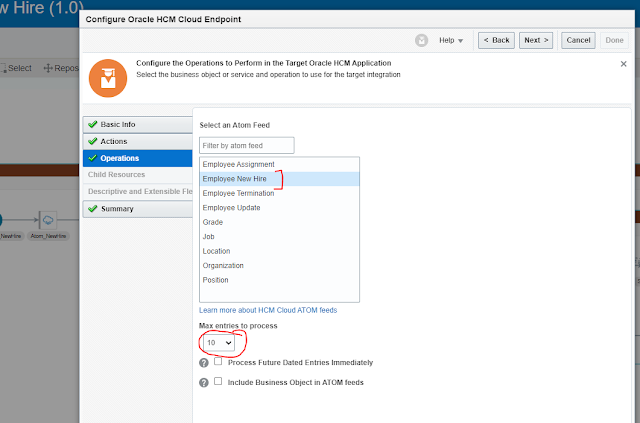The width and height of the screenshot is (640, 423).
Task: Click the Back button
Action: click(496, 40)
